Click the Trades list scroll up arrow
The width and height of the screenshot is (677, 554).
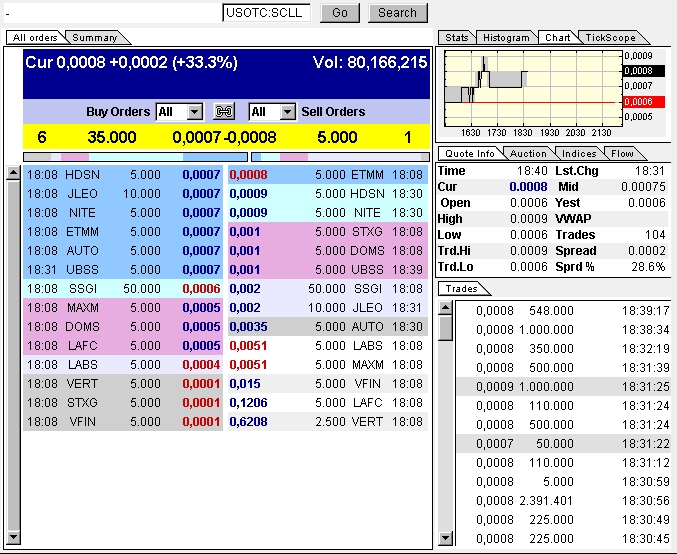[x=445, y=307]
